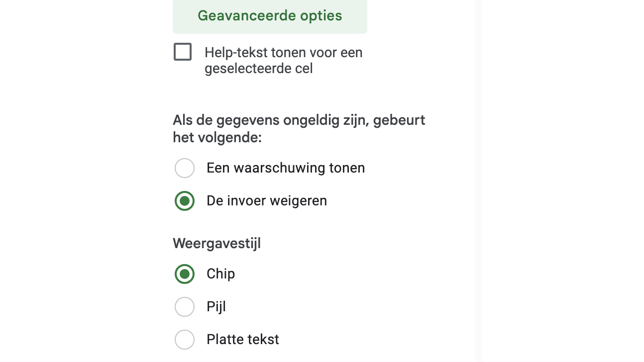Click the 'Weergavestijl' section heading
This screenshot has height=362, width=644.
click(216, 244)
